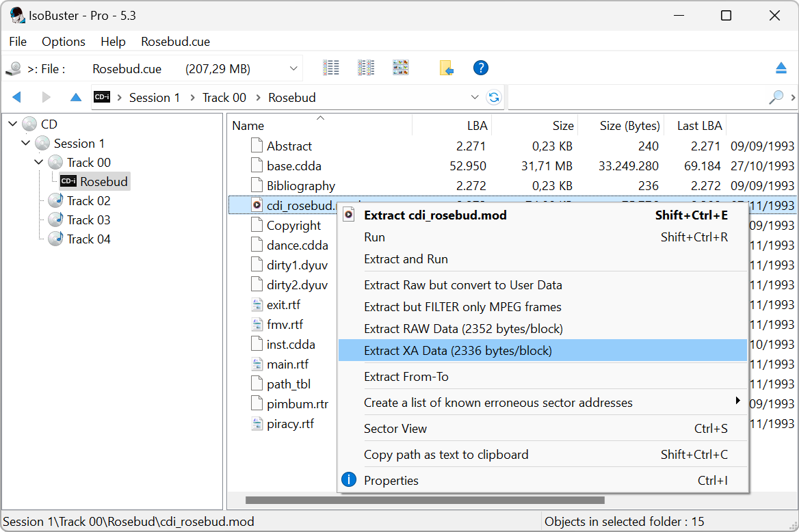Open the Options menu

coord(64,41)
